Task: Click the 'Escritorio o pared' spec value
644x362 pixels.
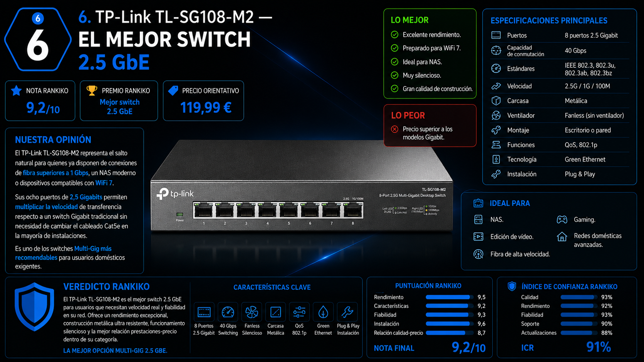Action: (x=588, y=130)
